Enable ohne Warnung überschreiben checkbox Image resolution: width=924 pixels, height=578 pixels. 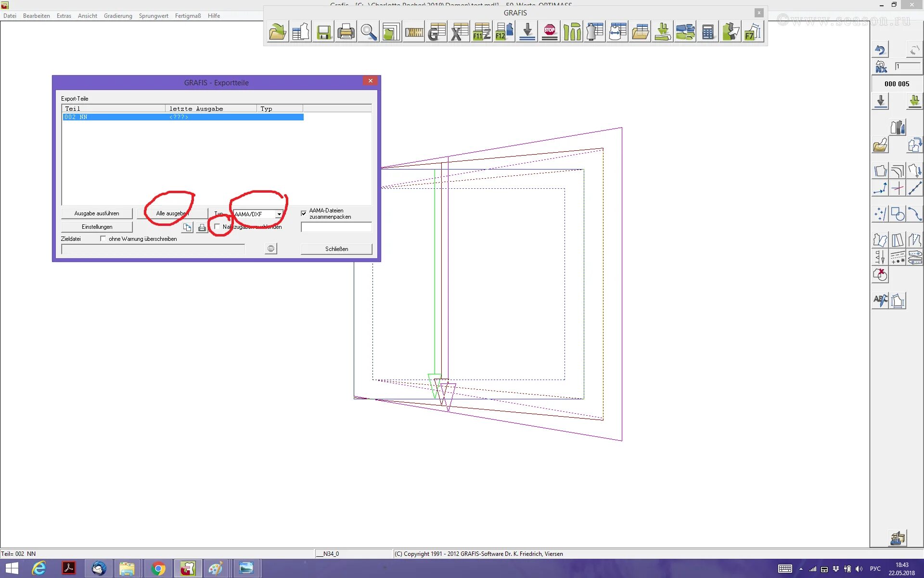click(103, 238)
